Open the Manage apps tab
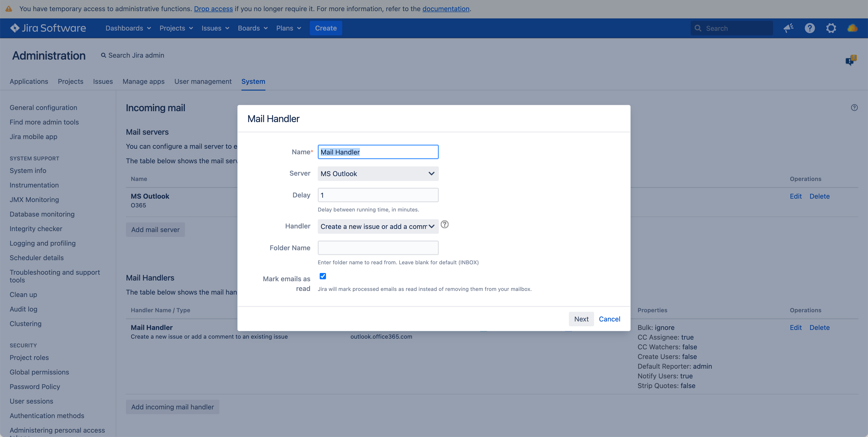 click(x=144, y=82)
